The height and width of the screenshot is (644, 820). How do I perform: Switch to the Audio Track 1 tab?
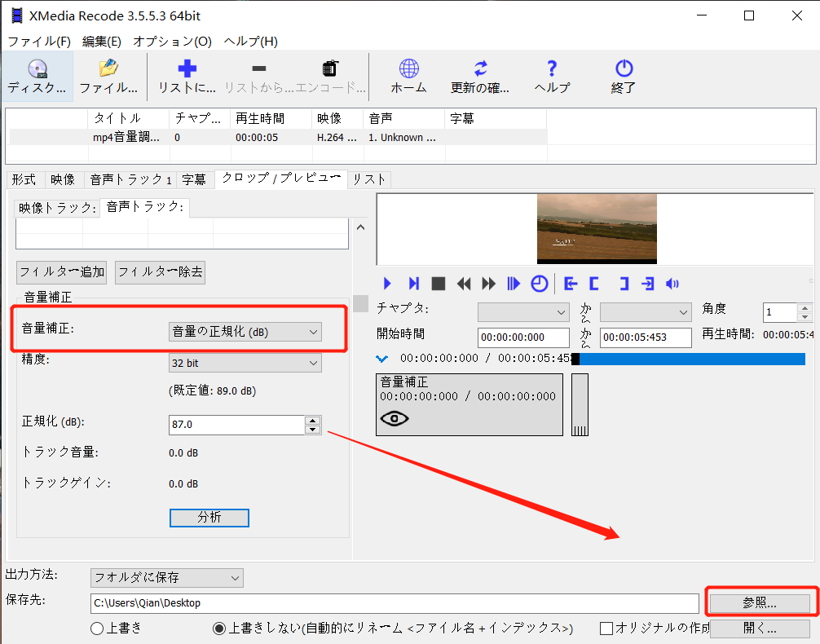(x=130, y=179)
